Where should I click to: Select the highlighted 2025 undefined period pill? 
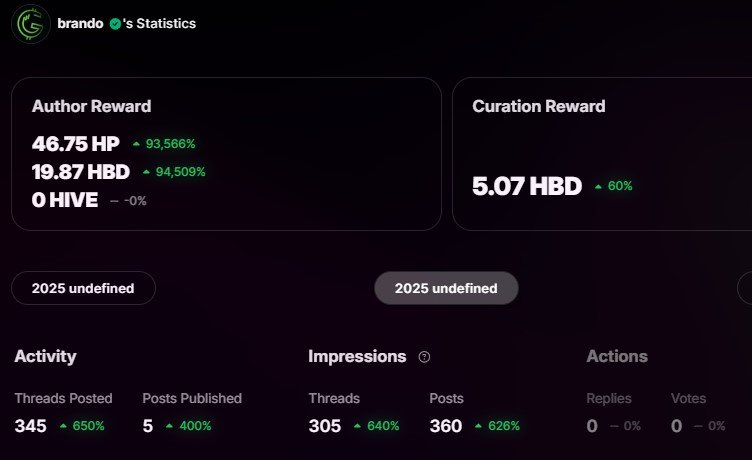tap(446, 288)
